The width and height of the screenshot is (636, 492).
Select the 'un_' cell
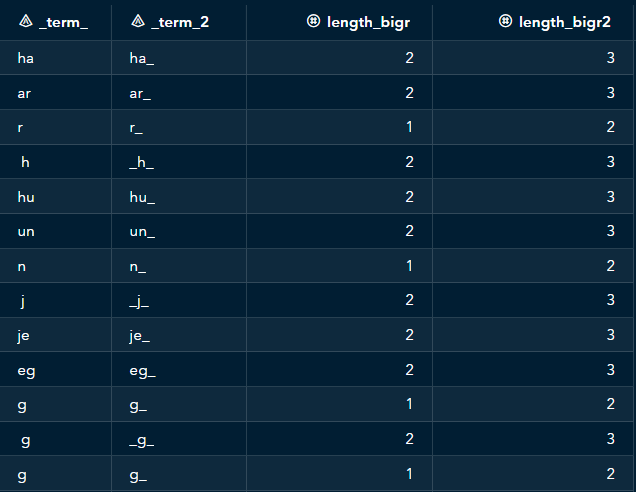[142, 232]
